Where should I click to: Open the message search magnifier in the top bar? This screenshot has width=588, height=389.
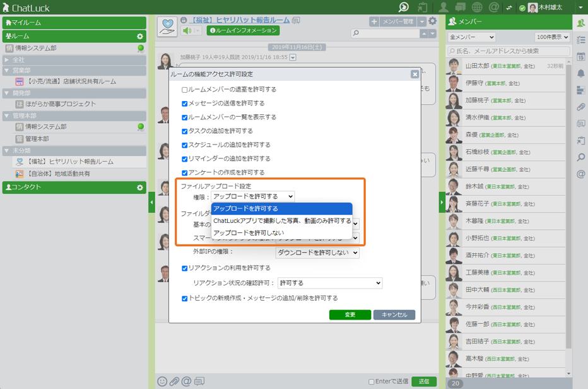pos(403,8)
